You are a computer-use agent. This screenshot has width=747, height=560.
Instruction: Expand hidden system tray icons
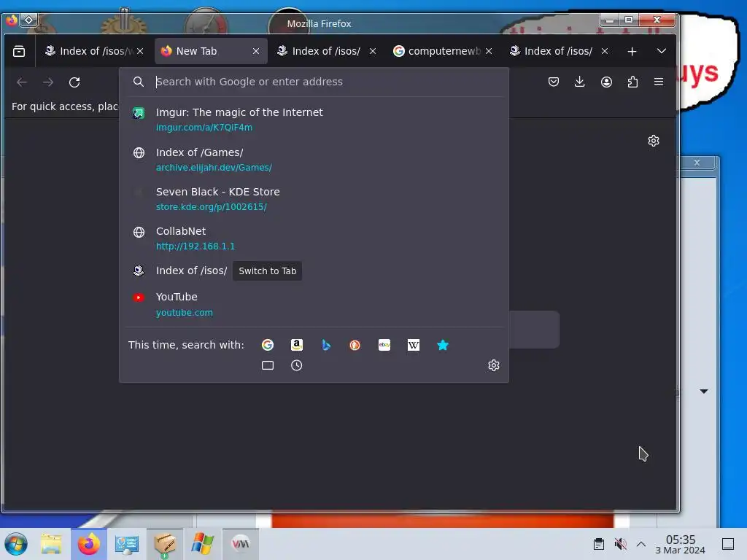coord(641,544)
